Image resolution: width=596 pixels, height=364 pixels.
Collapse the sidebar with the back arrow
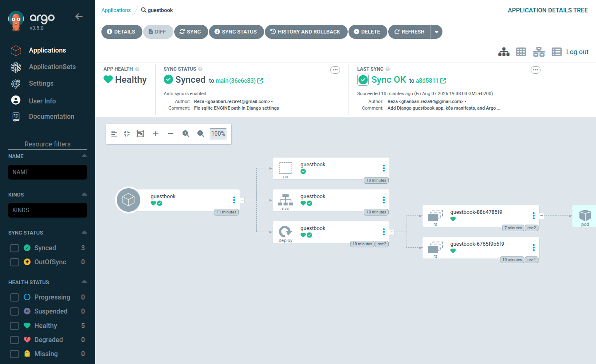click(79, 17)
